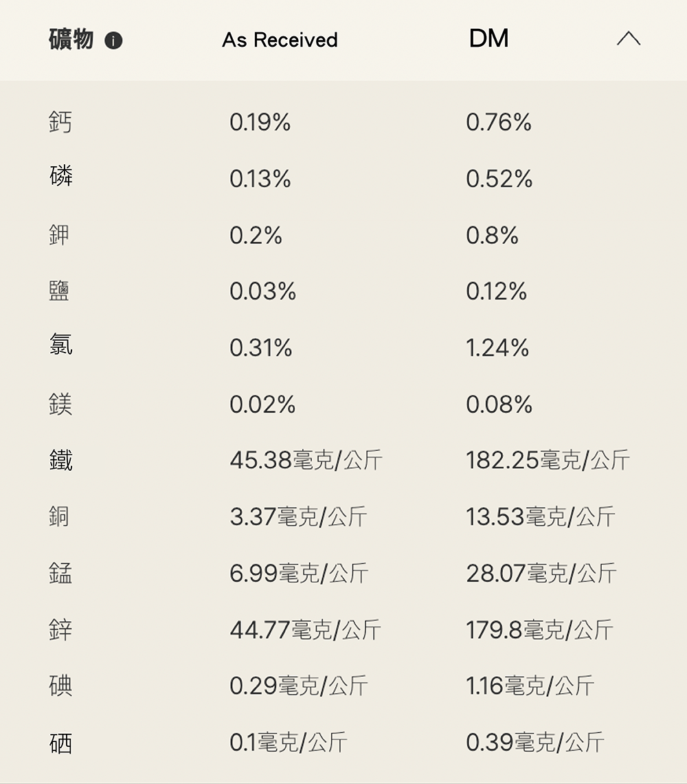Click the 礦物 section heading
Image resolution: width=687 pixels, height=784 pixels.
coord(71,39)
